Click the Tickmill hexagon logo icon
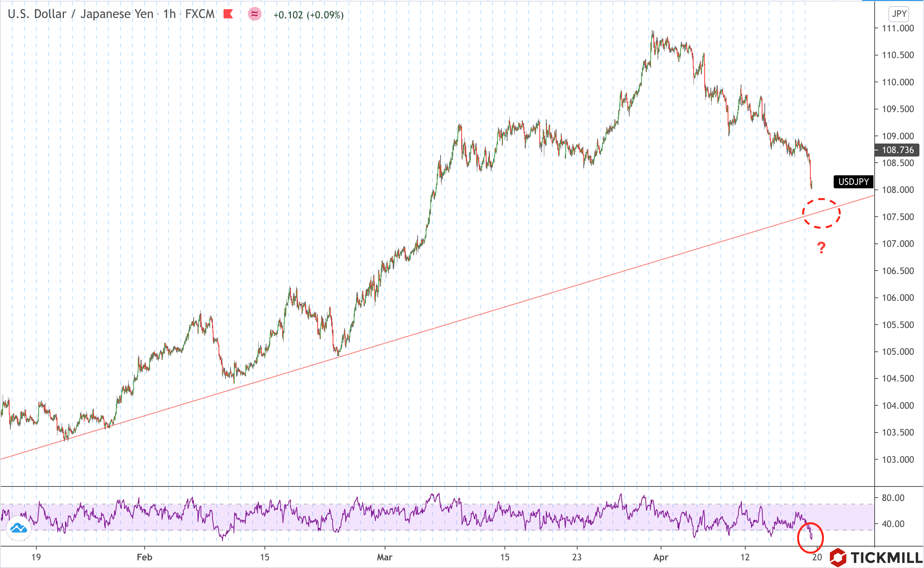Image resolution: width=924 pixels, height=568 pixels. coord(838,557)
